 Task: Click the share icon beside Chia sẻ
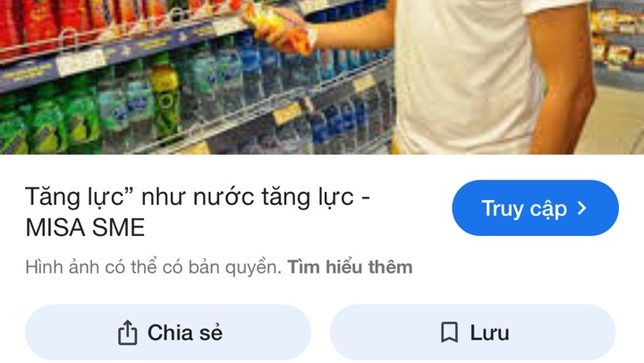(x=127, y=333)
